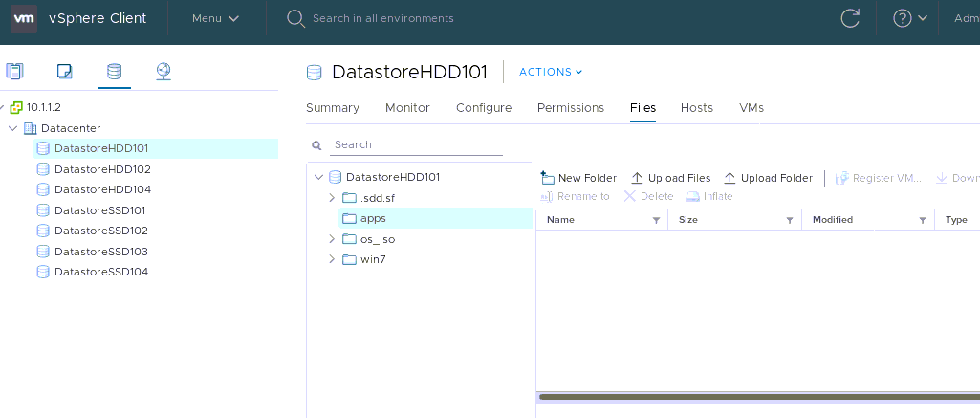Open the Menu dropdown

(x=216, y=19)
